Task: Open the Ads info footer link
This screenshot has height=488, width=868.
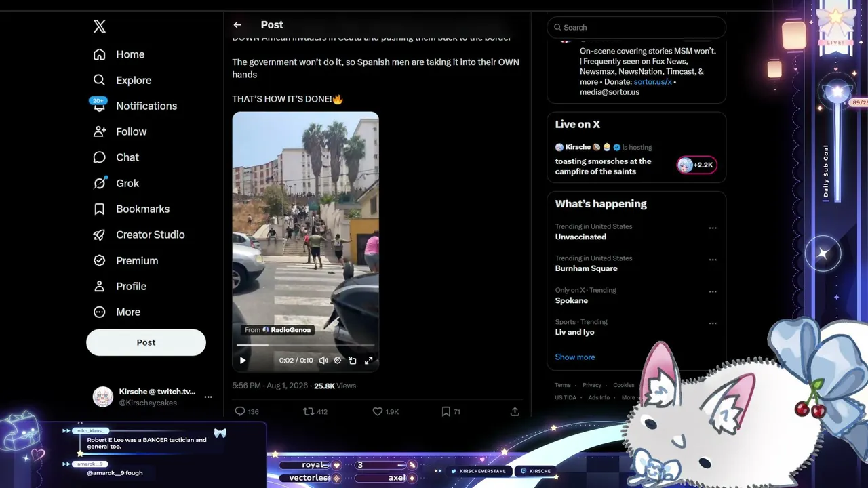Action: (x=599, y=398)
